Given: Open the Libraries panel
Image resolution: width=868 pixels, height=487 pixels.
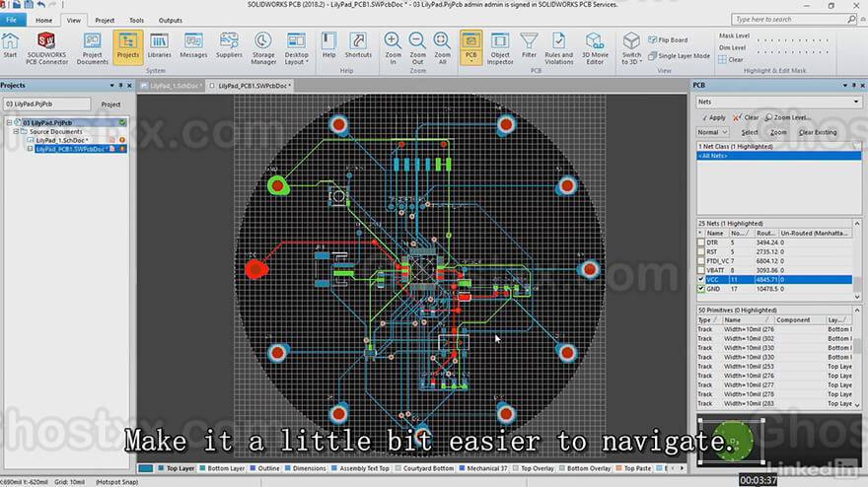Looking at the screenshot, I should (x=160, y=45).
